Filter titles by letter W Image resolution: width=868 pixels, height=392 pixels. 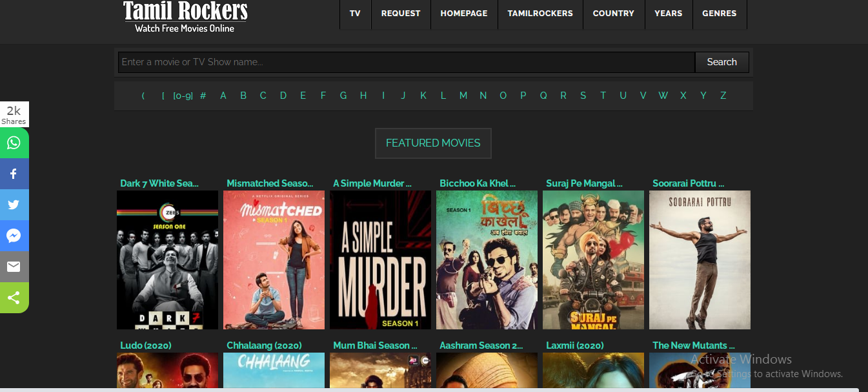[663, 96]
